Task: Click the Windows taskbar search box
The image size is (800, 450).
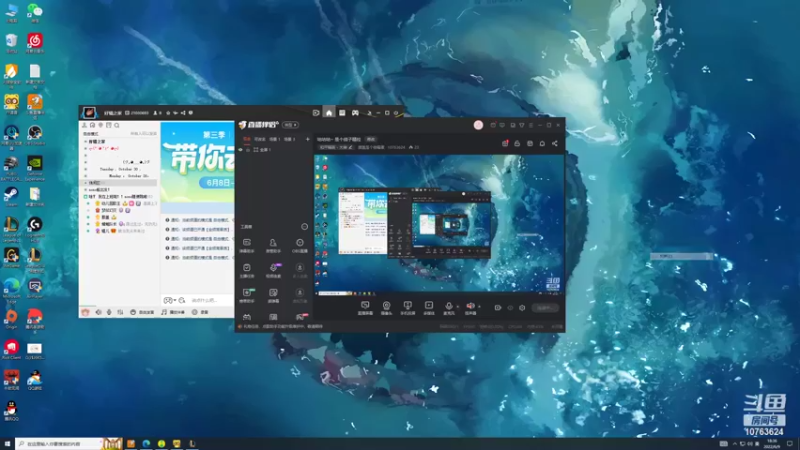Action: coord(60,444)
